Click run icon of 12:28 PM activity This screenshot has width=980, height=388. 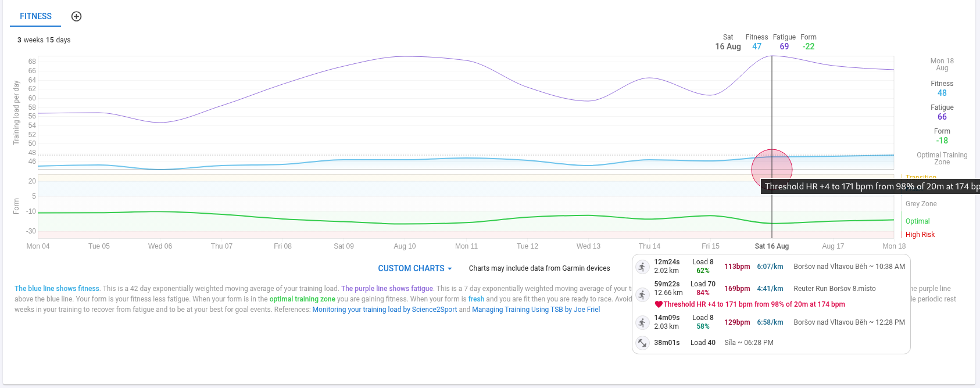[642, 322]
